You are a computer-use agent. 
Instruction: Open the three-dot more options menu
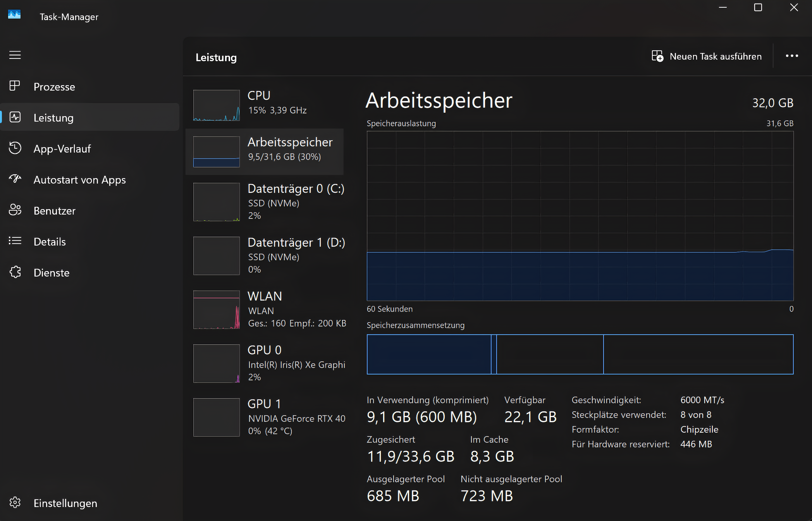[x=791, y=56]
